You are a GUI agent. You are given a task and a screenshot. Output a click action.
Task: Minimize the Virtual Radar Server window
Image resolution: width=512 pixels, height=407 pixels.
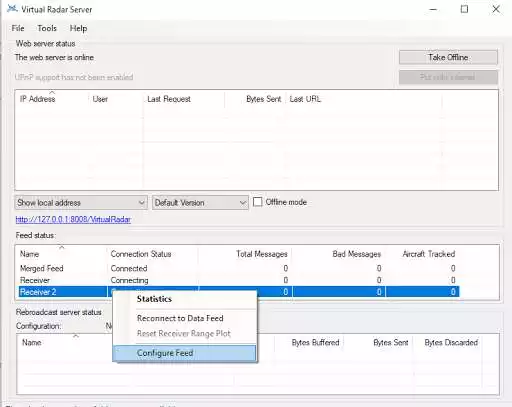(x=433, y=9)
